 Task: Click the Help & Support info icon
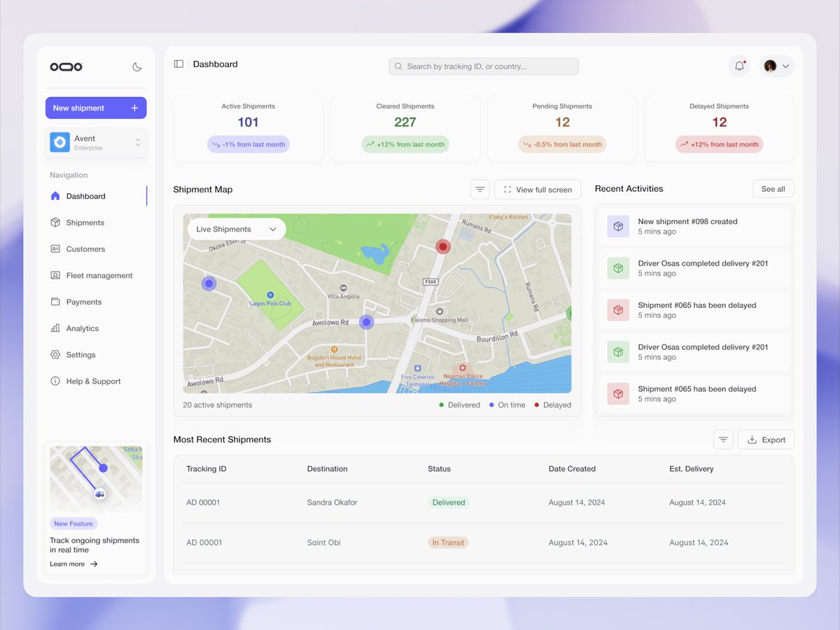click(55, 381)
